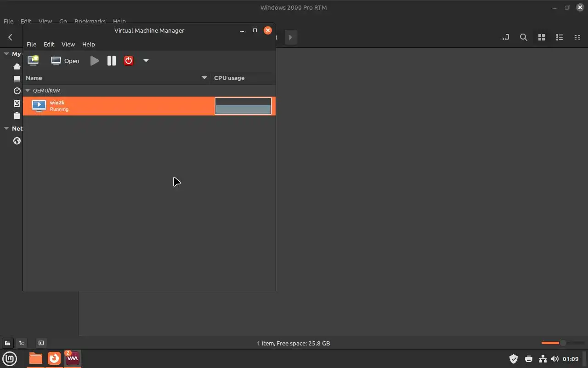The height and width of the screenshot is (368, 588).
Task: Open File System from sidebar drive icon
Action: pos(17,103)
